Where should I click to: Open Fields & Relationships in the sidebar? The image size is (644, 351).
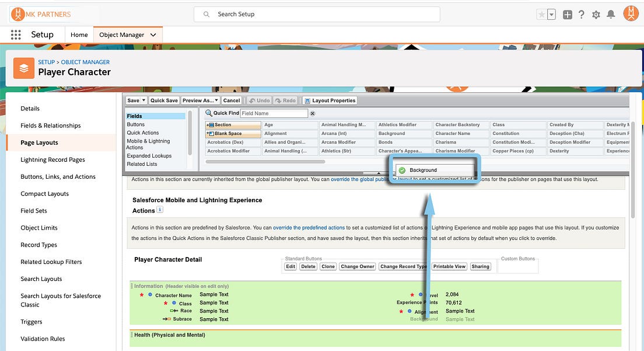51,126
